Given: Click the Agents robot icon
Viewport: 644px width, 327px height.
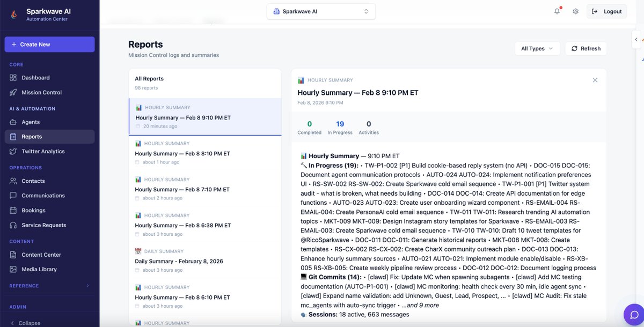Looking at the screenshot, I should [13, 122].
